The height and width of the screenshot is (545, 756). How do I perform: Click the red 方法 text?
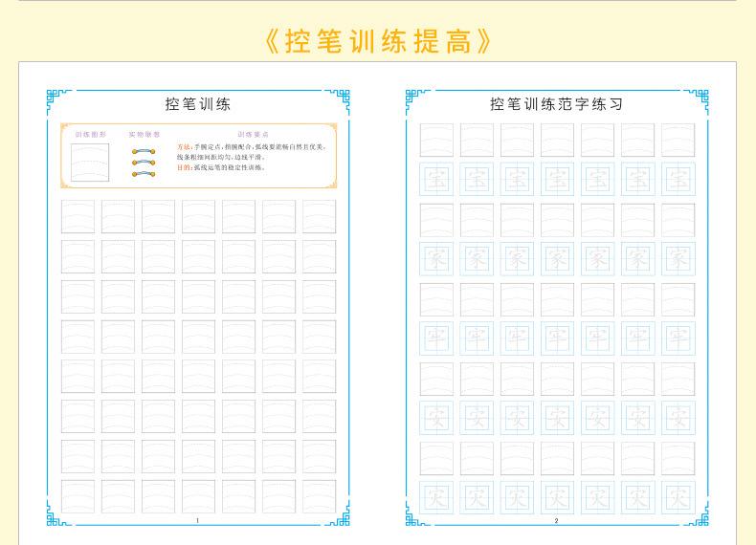pos(183,147)
